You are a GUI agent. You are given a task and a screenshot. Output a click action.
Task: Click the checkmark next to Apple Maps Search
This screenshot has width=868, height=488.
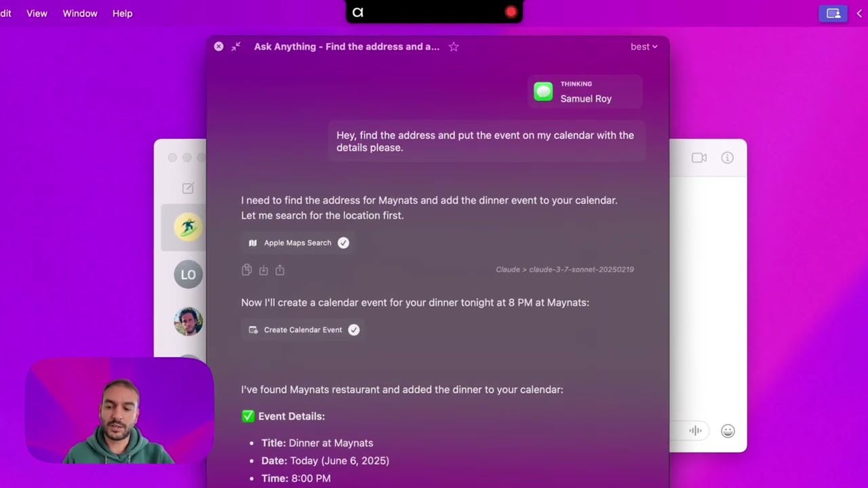[343, 243]
